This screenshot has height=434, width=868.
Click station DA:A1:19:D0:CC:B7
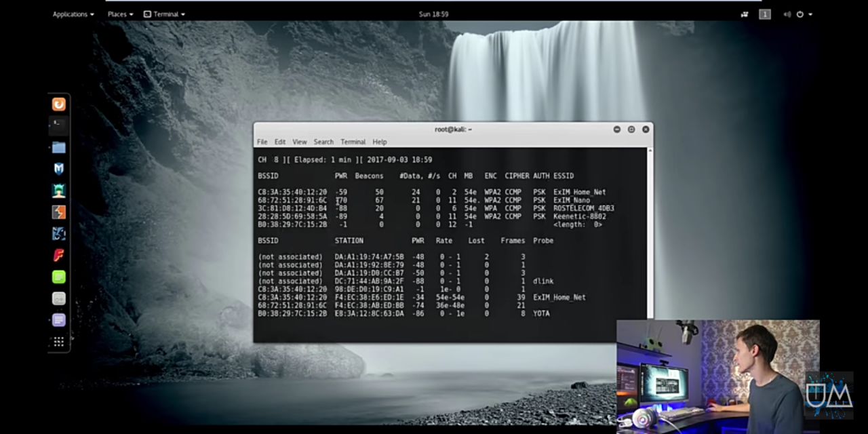[x=369, y=273]
